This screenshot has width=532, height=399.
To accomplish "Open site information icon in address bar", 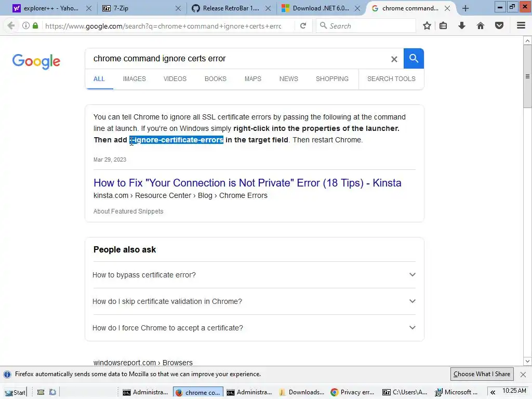I will 26,25.
